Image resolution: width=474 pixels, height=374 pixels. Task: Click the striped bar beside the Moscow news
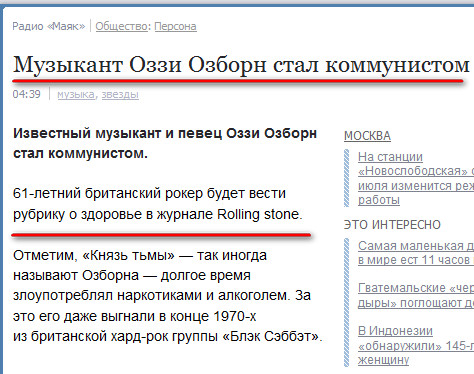coord(347,178)
